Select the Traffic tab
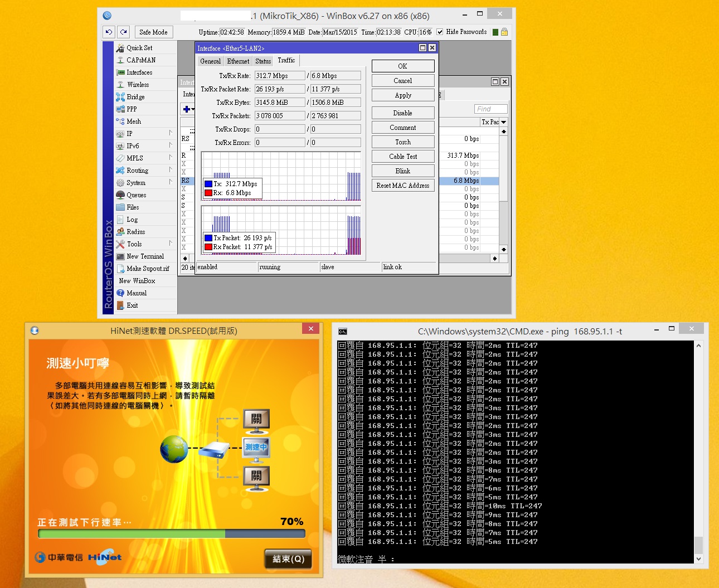The image size is (719, 588). pos(286,60)
